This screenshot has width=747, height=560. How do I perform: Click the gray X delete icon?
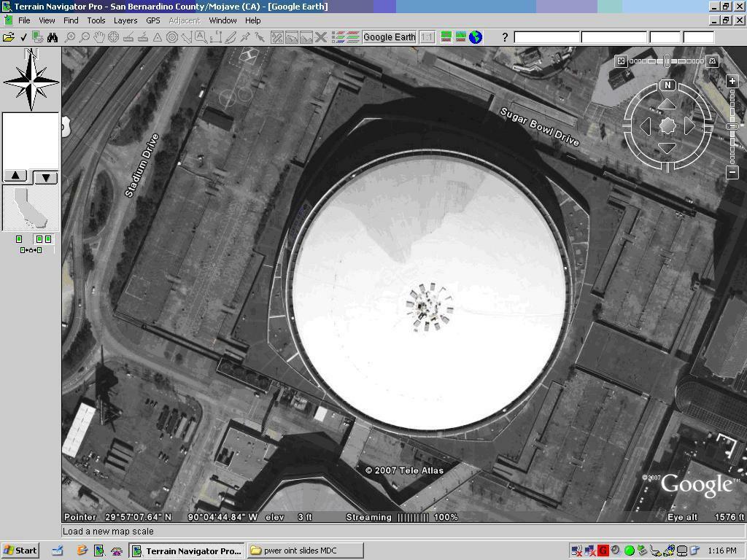point(321,37)
